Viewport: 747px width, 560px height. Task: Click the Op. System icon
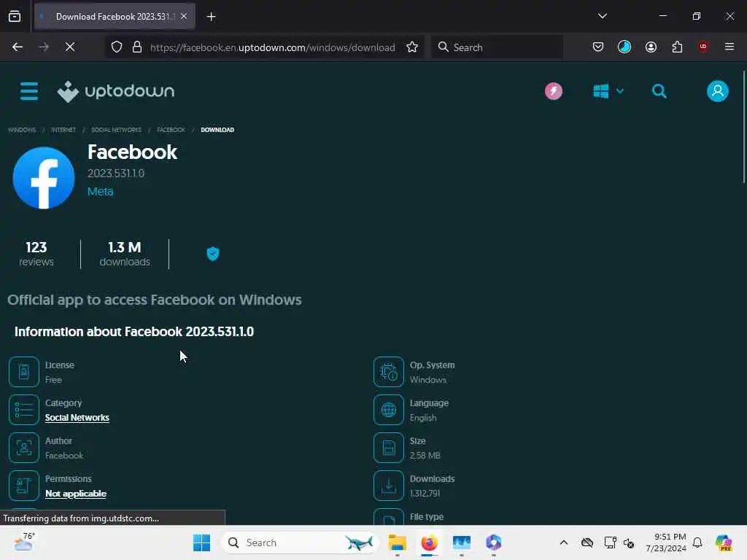[x=389, y=372]
